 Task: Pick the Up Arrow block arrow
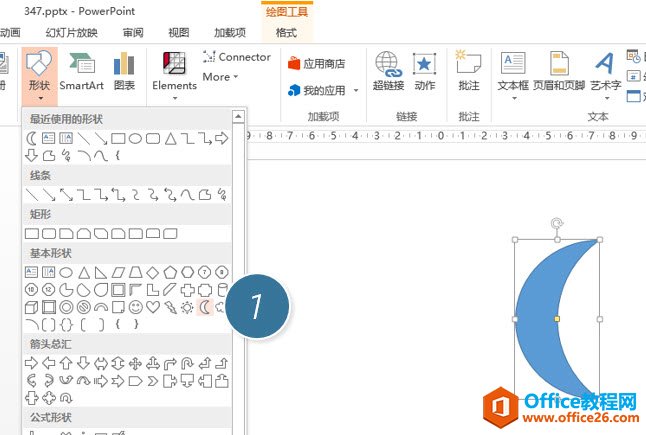(66, 363)
